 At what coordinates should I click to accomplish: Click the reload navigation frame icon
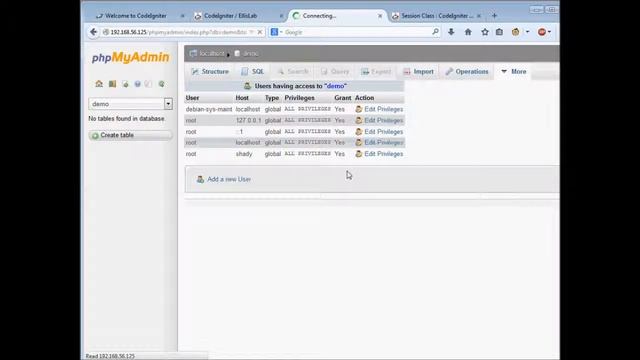click(x=162, y=84)
